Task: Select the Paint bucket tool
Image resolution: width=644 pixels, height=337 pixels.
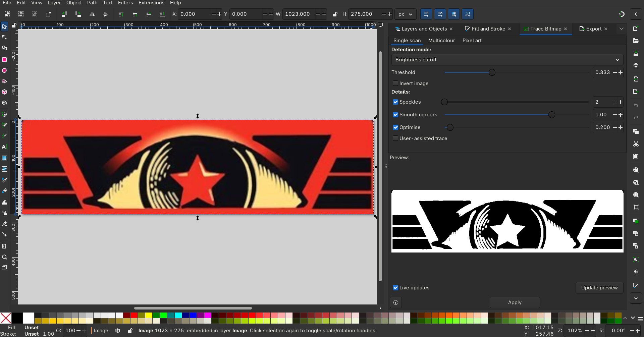Action: [x=4, y=191]
